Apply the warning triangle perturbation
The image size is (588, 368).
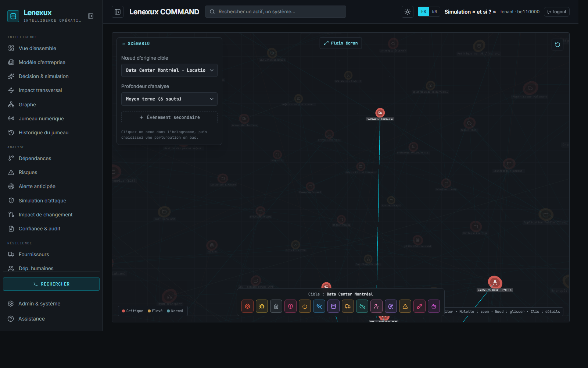coord(405,306)
